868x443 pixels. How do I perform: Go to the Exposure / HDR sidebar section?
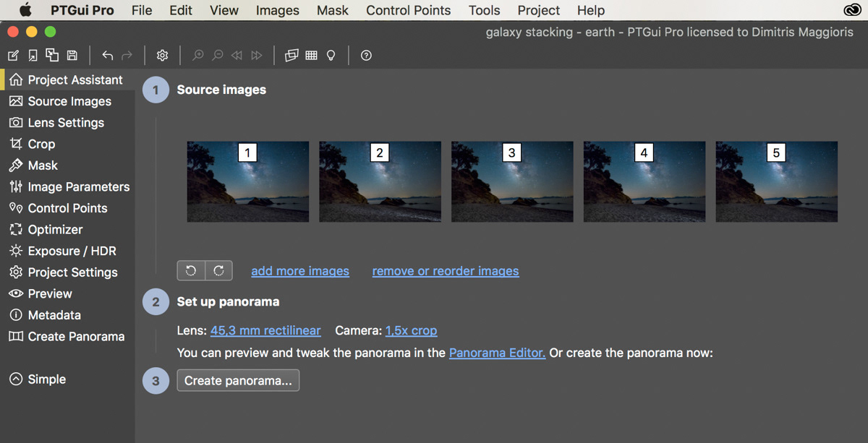[x=67, y=251]
